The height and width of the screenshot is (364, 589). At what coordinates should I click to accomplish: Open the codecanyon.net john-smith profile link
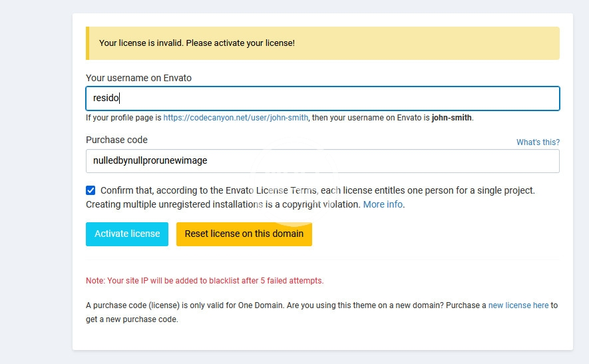tap(236, 118)
